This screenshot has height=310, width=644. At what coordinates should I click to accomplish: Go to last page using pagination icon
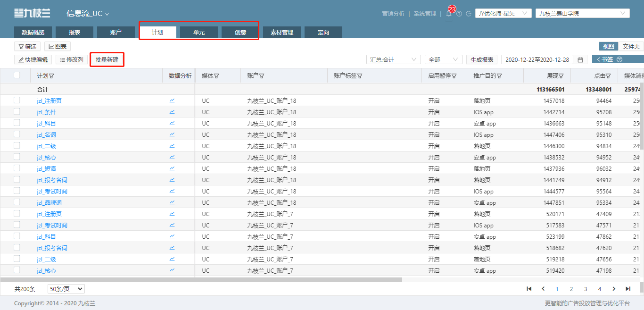tap(628, 289)
